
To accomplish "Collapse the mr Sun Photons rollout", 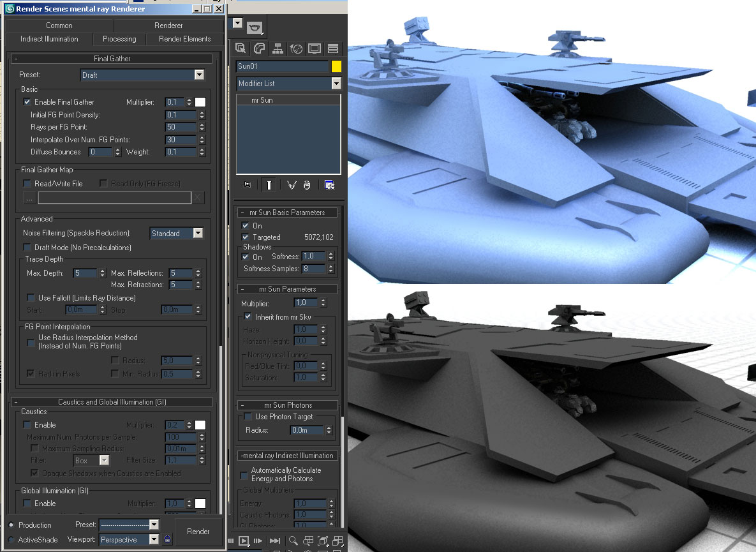I will 287,405.
